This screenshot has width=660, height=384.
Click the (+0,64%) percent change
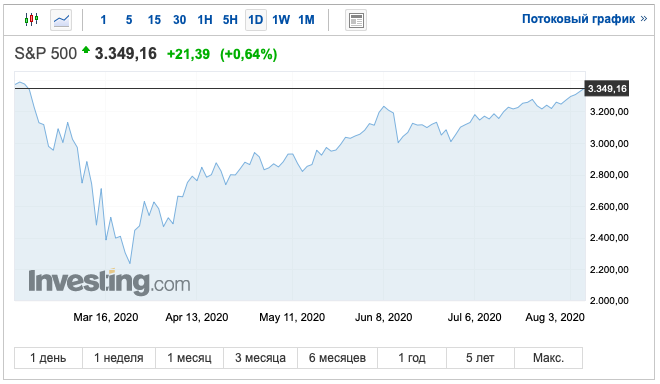tap(248, 54)
